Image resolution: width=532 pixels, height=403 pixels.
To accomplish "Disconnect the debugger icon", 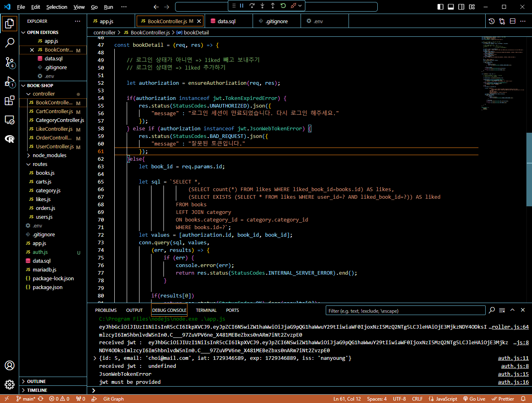I will pos(293,6).
